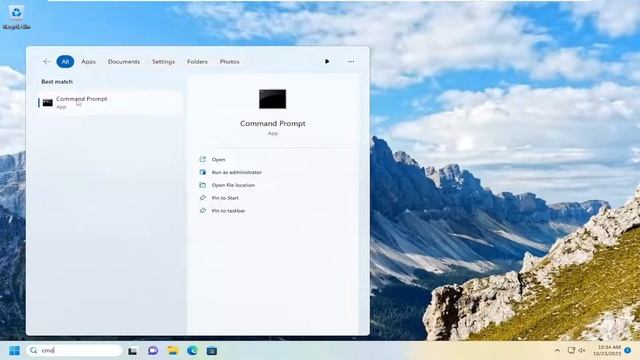Image resolution: width=640 pixels, height=360 pixels.
Task: Click the Open action for Command Prompt
Action: click(x=218, y=160)
